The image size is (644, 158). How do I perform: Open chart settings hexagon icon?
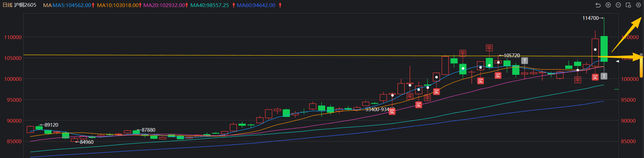[x=638, y=5]
